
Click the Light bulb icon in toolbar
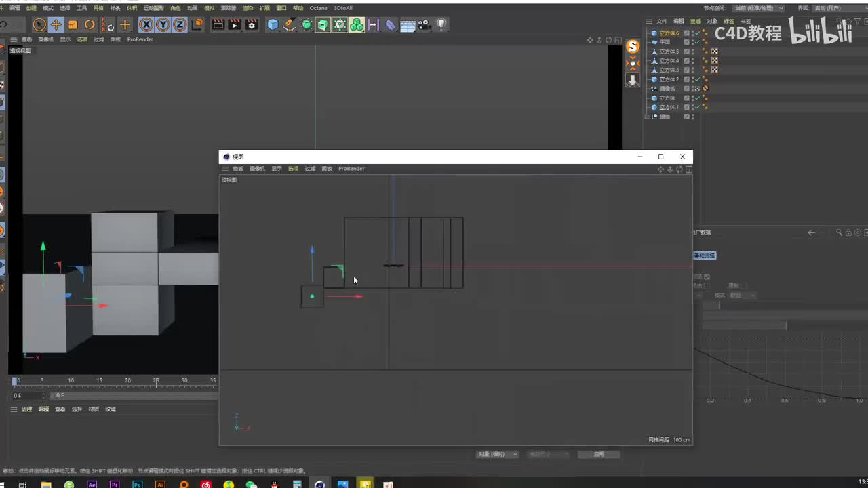click(441, 25)
